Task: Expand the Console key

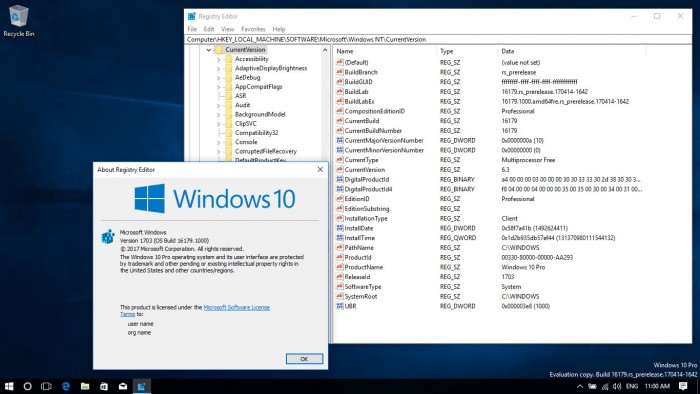Action: click(x=218, y=142)
